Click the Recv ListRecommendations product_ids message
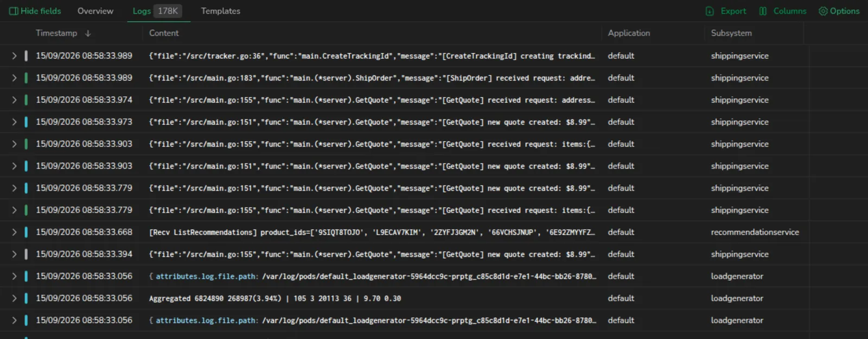The height and width of the screenshot is (339, 868). [x=372, y=233]
